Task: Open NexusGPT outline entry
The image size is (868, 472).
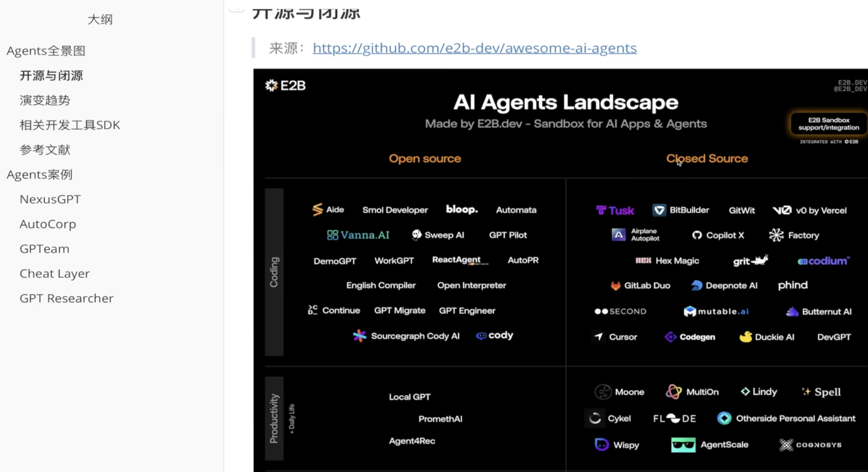Action: 50,199
